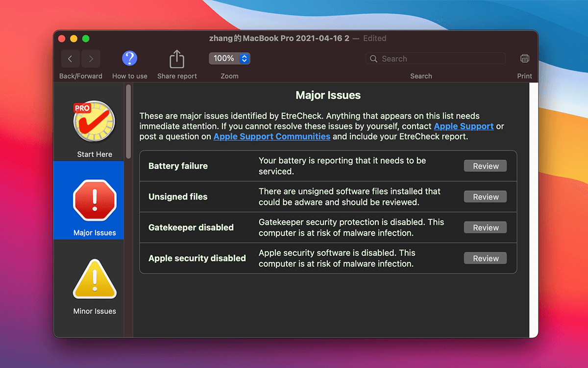Click the Gatekeeper disabled label
The height and width of the screenshot is (368, 588).
191,228
